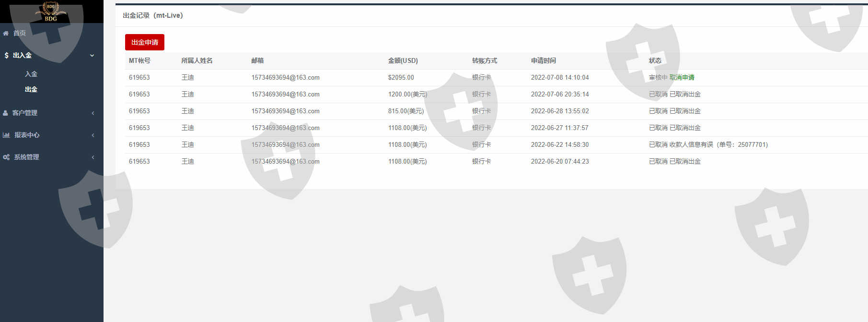Click the 转账方式 column header
868x322 pixels.
pyautogui.click(x=485, y=60)
